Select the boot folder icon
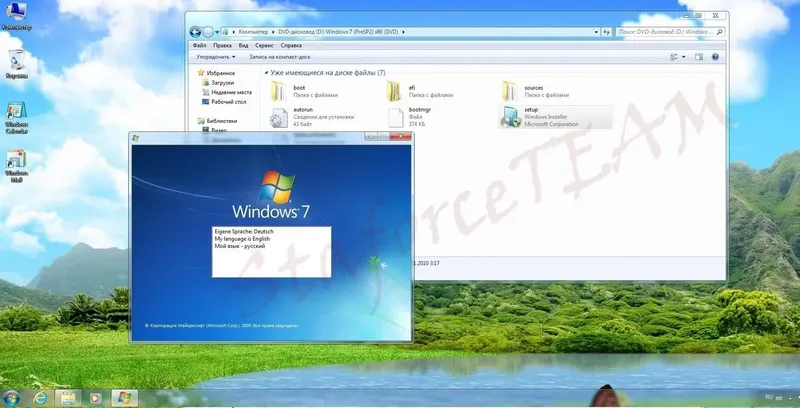 point(279,91)
